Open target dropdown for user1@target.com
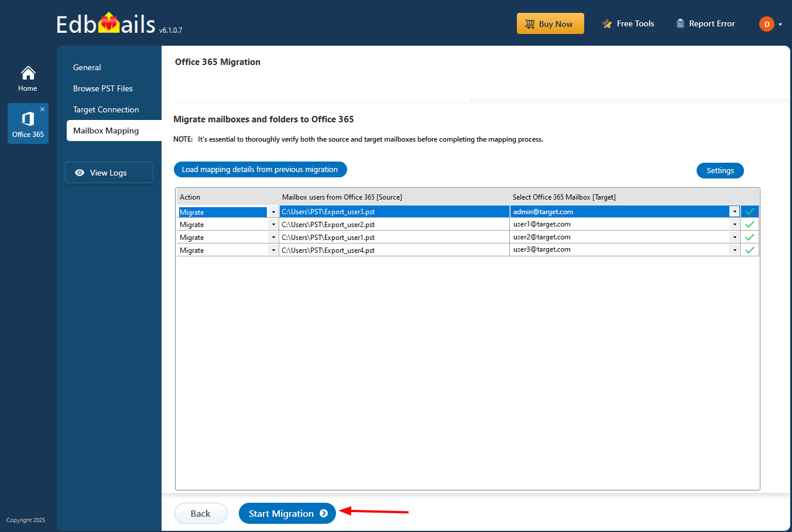792x532 pixels. [x=735, y=224]
